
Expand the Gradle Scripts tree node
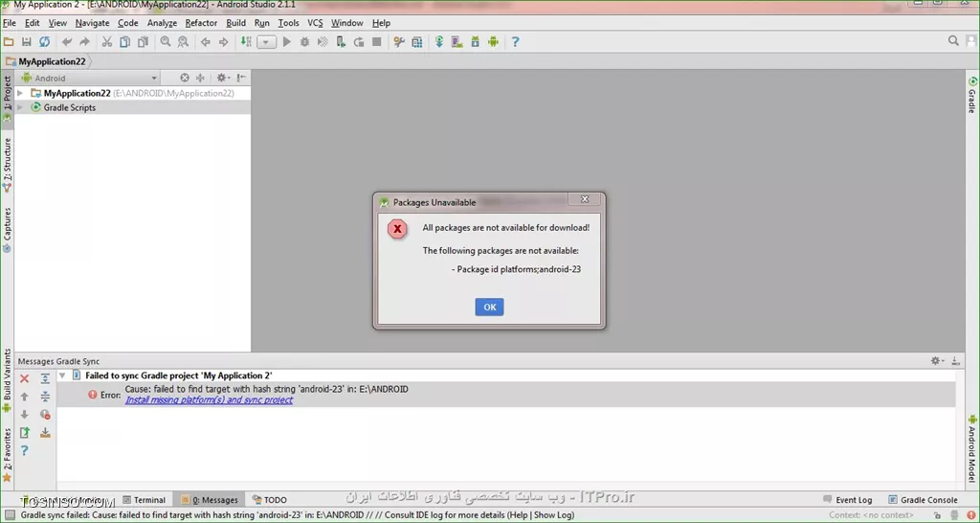[20, 107]
